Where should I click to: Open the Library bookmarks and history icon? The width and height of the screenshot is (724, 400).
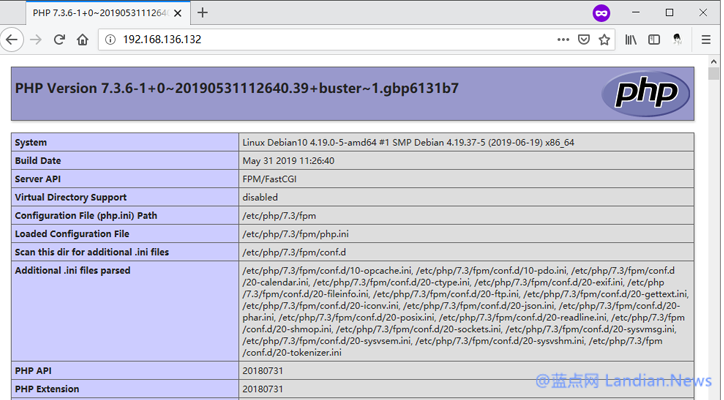[x=632, y=39]
